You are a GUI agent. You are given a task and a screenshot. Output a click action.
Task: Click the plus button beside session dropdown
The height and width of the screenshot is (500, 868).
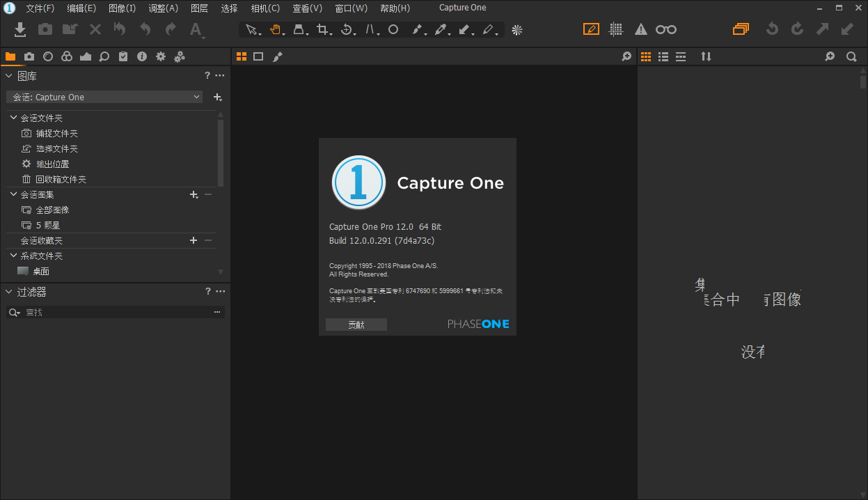tap(217, 97)
